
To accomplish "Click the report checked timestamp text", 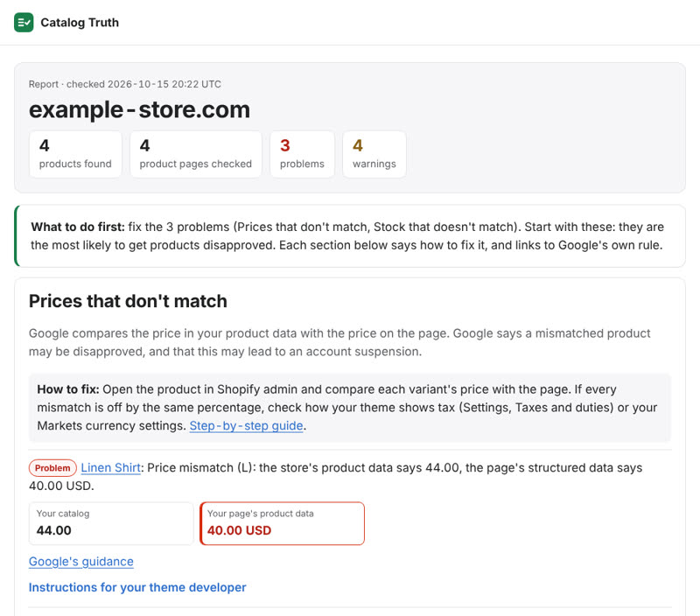I will [x=124, y=84].
